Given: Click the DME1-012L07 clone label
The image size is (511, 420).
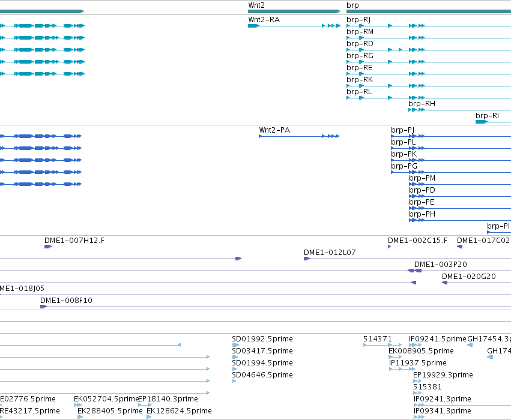Looking at the screenshot, I should tap(330, 253).
